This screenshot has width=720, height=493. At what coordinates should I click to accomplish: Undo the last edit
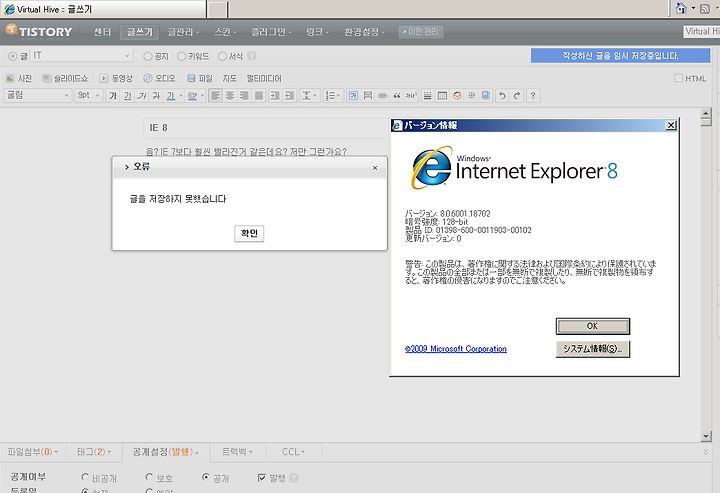502,95
